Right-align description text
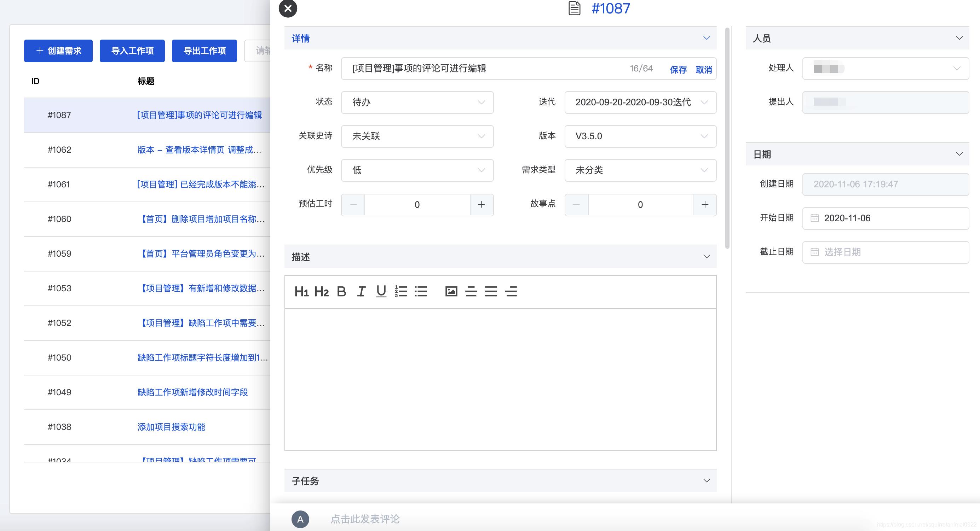The width and height of the screenshot is (980, 531). [x=511, y=292]
